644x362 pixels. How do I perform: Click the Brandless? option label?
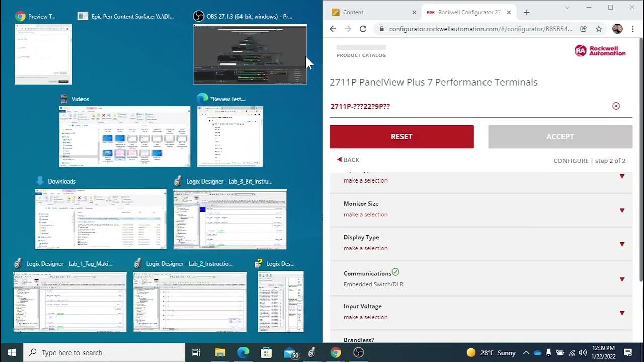click(359, 340)
